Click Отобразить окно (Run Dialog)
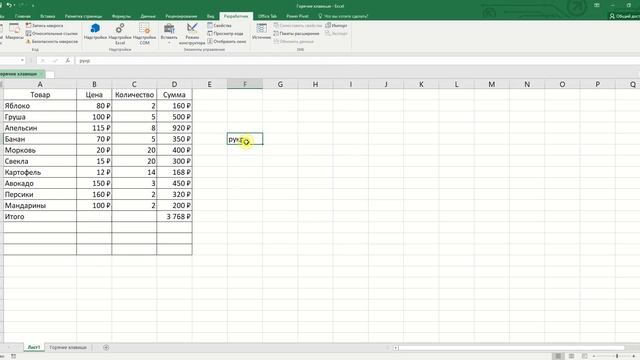Viewport: 640px width, 360px height. tap(227, 42)
